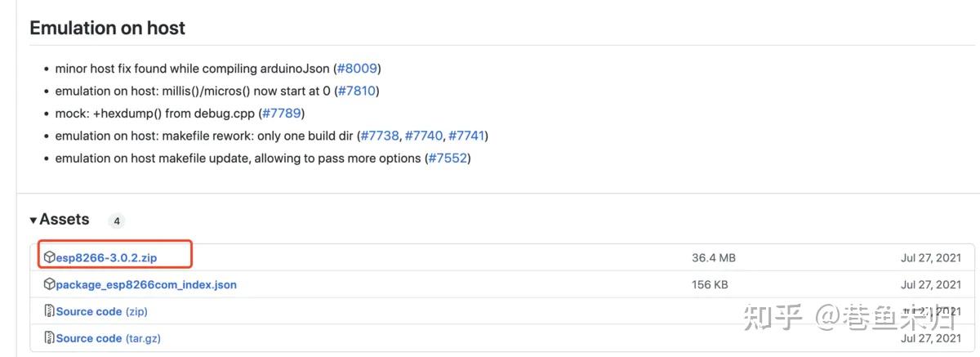Collapse the Assets section triangle
This screenshot has height=357, width=980.
[33, 220]
